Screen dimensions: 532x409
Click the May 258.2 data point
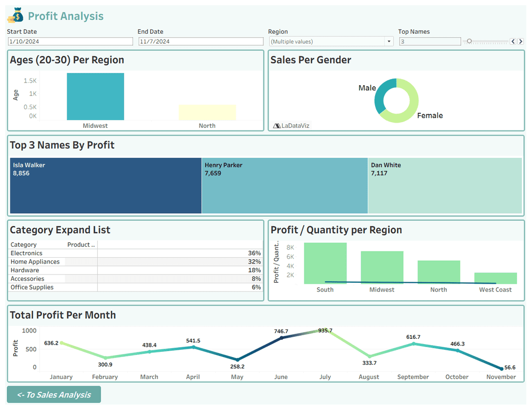237,360
